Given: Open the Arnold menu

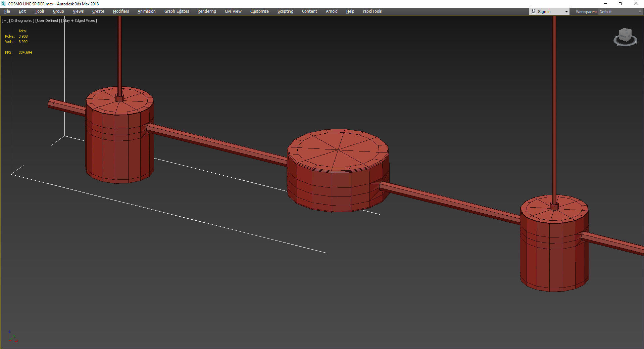Looking at the screenshot, I should [332, 11].
